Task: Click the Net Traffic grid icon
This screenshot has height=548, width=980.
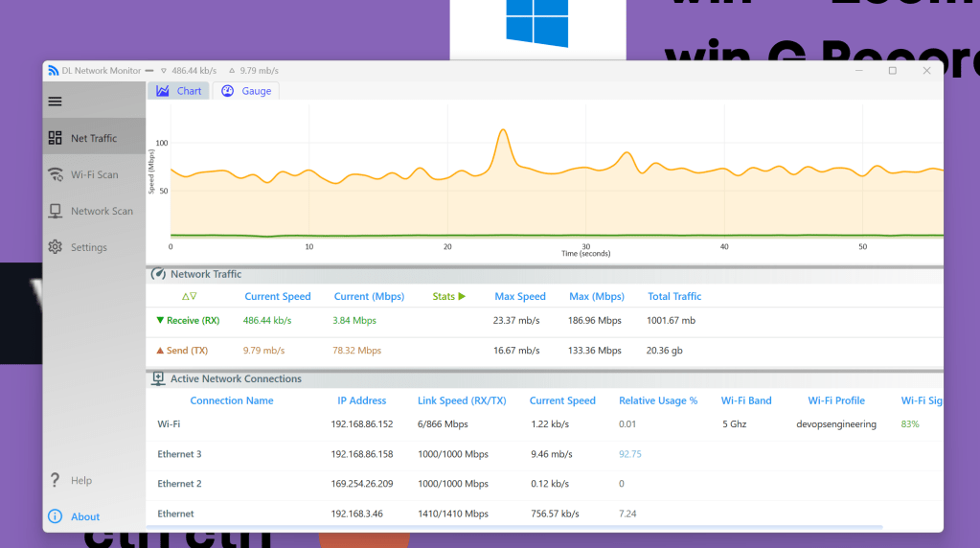Action: click(55, 138)
